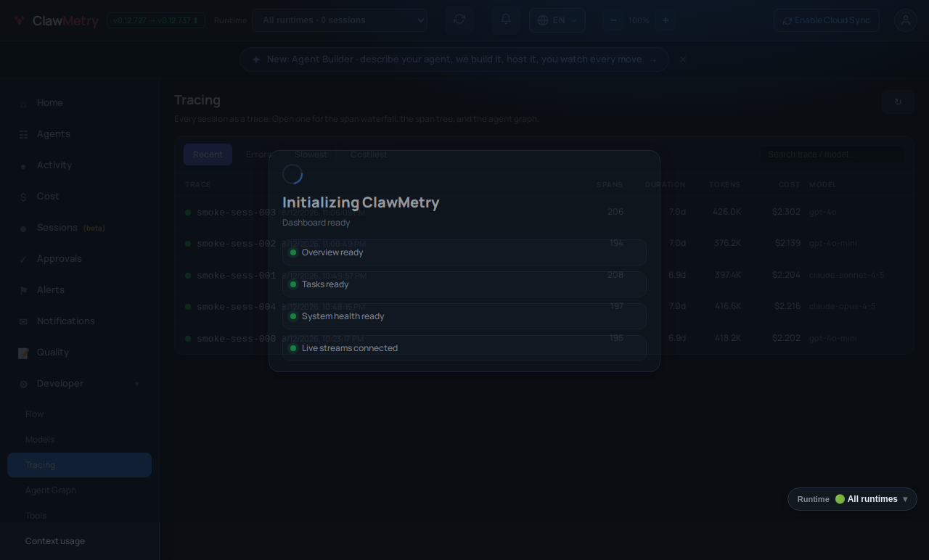Click the ClawMetry logo icon

[x=20, y=20]
